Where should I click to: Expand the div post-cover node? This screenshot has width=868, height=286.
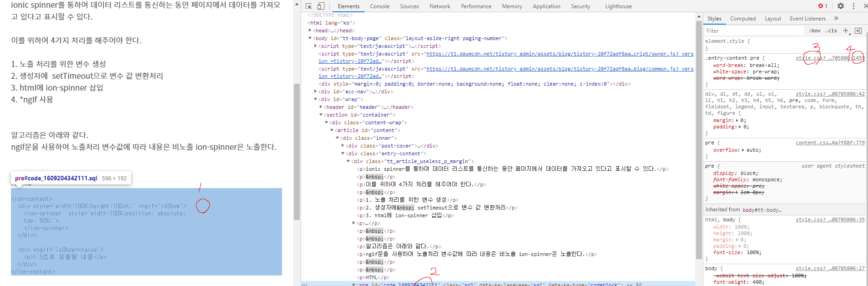pyautogui.click(x=343, y=146)
